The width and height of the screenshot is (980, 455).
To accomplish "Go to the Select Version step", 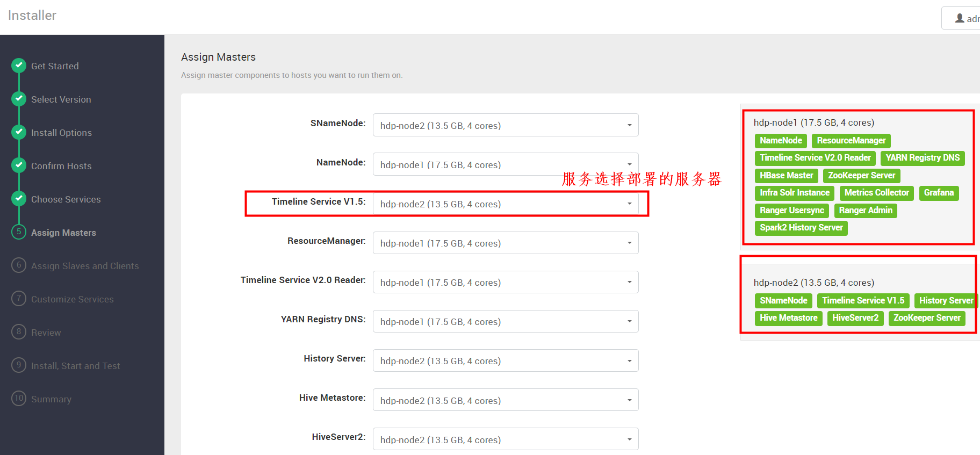I will tap(61, 99).
